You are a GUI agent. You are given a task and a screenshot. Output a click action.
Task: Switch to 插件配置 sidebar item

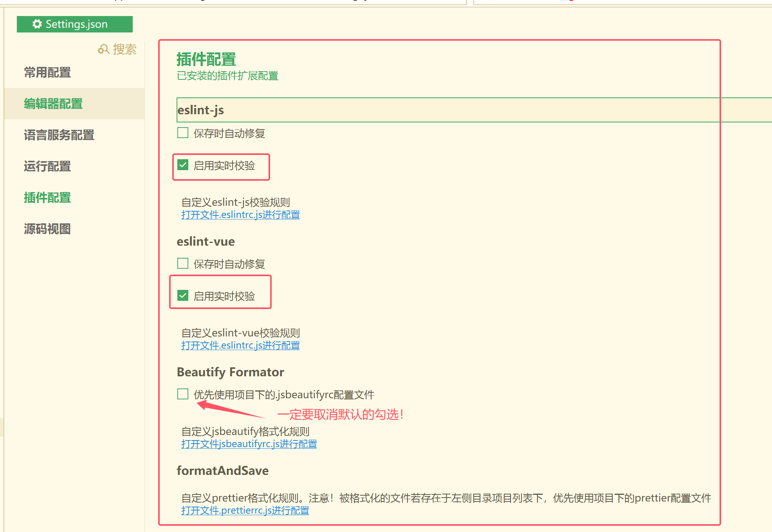[47, 198]
